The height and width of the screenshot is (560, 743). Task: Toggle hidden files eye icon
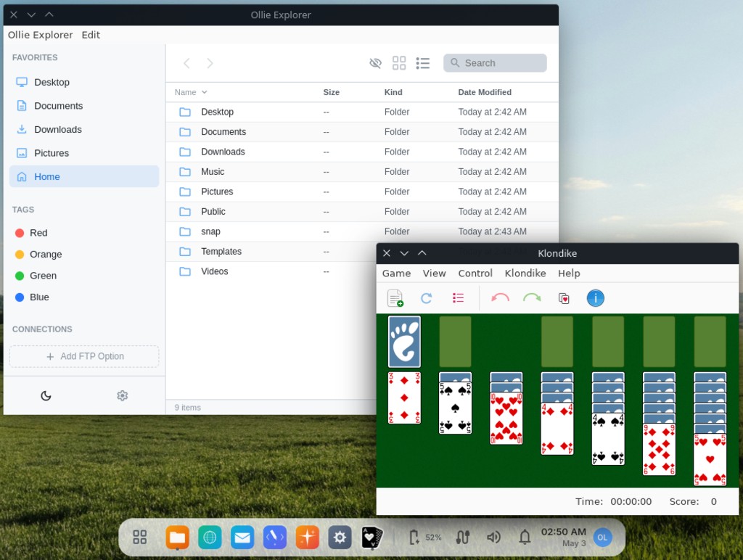pos(375,63)
